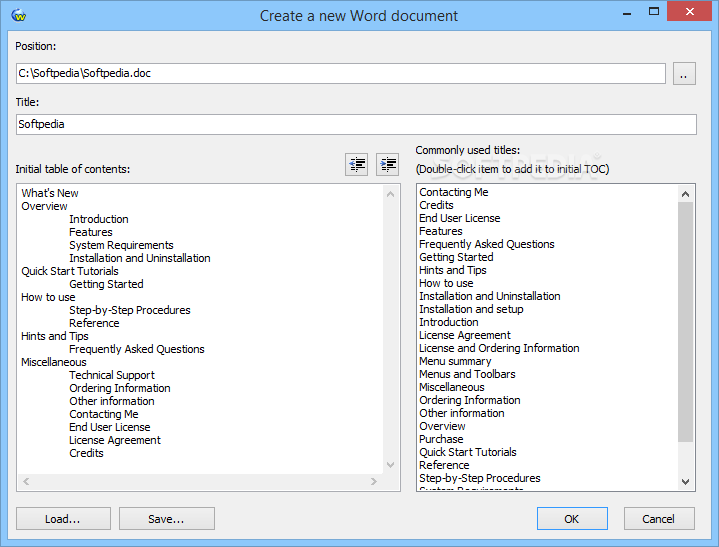Select "Menus and Toolbars" in commonly used titles
This screenshot has width=719, height=547.
point(467,374)
